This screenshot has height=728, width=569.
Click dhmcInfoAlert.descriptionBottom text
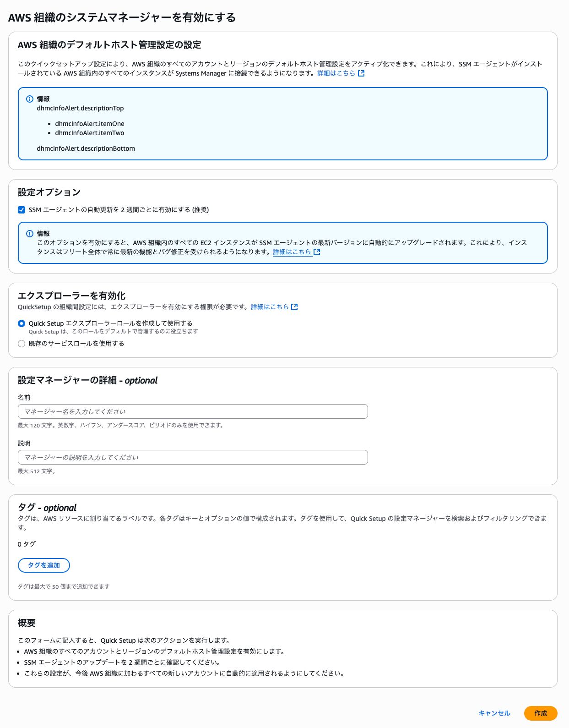pos(86,148)
